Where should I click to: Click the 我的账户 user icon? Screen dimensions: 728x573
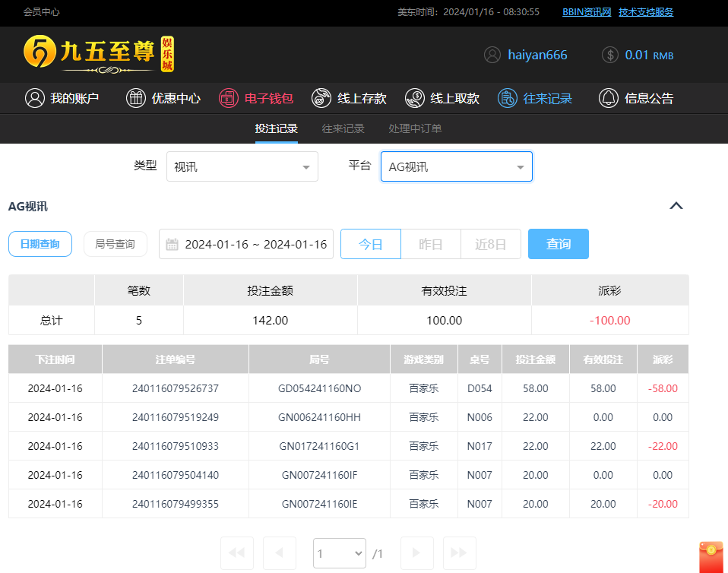coord(34,98)
